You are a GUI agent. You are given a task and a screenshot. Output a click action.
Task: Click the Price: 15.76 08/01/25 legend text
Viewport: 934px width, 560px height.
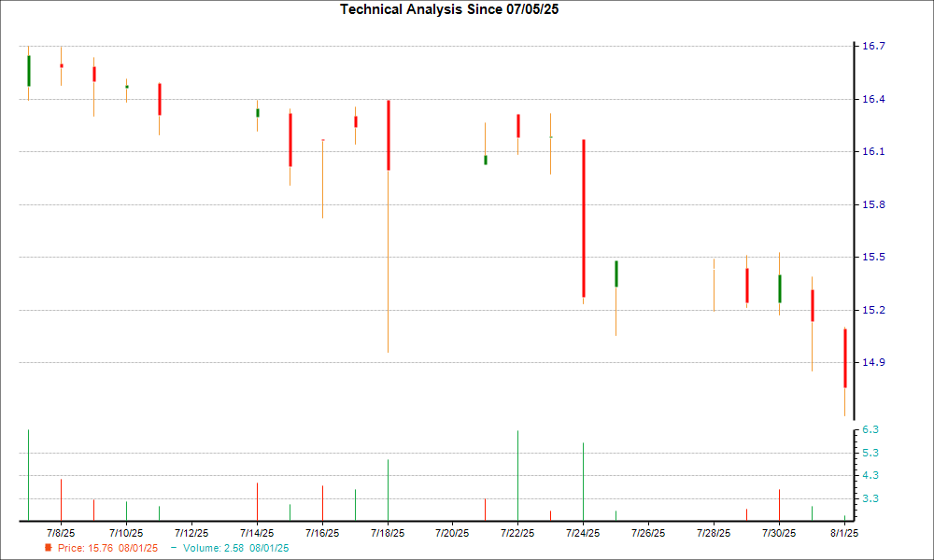click(107, 548)
